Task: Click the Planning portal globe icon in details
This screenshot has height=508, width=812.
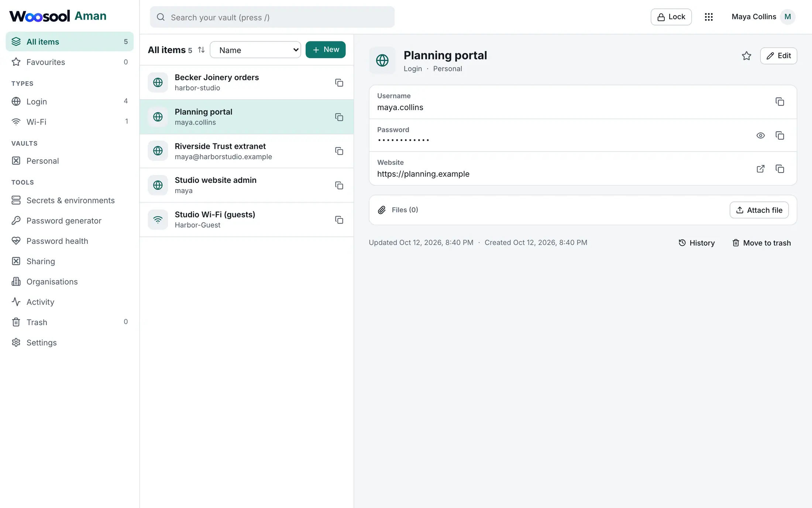Action: (382, 60)
